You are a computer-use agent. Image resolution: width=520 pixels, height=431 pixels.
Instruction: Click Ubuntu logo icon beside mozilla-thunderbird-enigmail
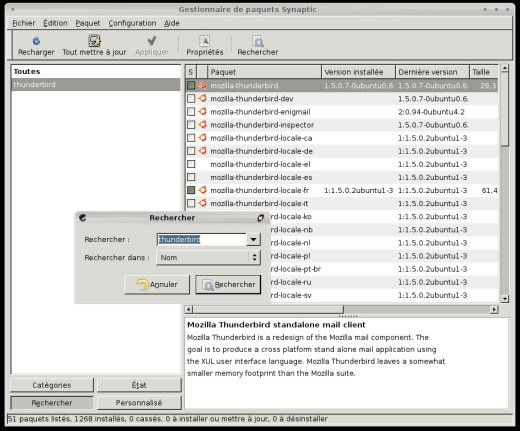(x=202, y=112)
